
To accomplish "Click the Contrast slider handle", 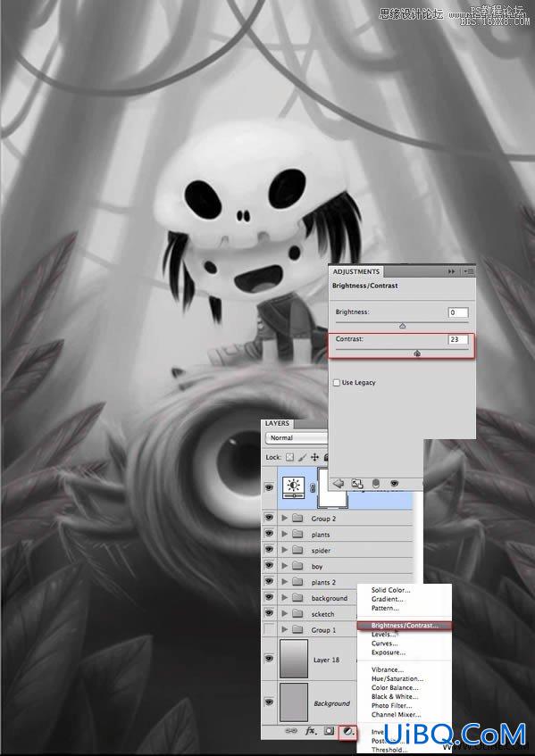I will [x=418, y=353].
